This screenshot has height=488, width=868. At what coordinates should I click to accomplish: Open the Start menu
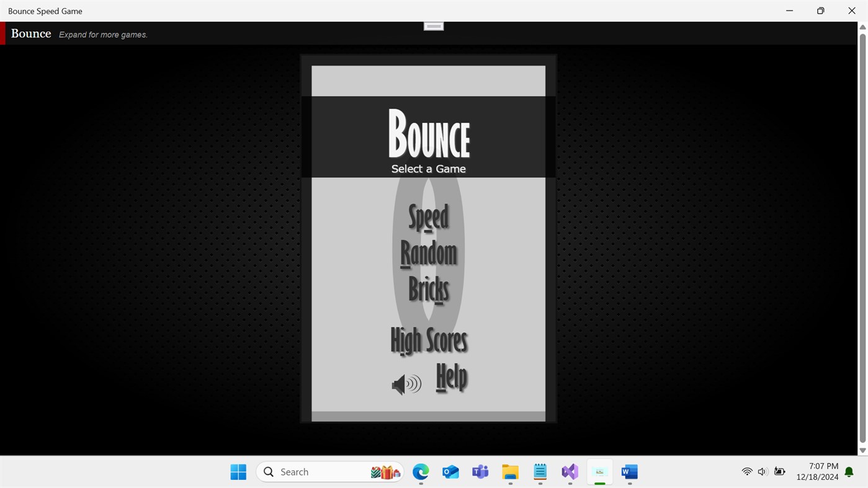tap(238, 471)
